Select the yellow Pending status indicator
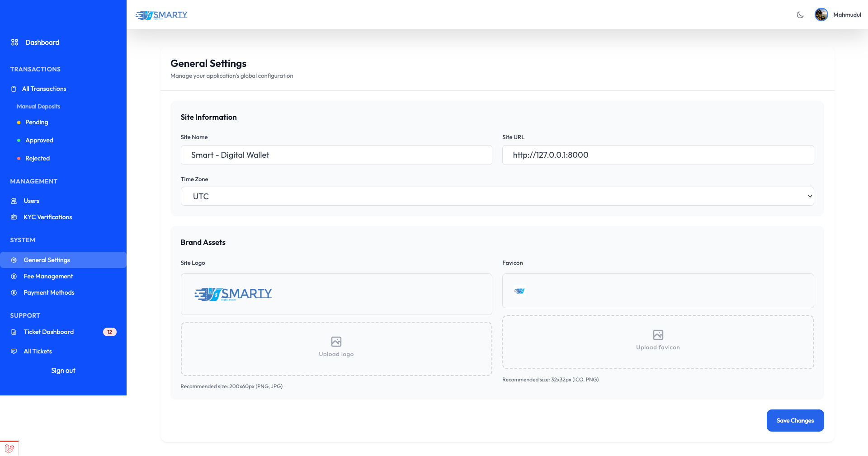This screenshot has width=868, height=456. pos(19,122)
